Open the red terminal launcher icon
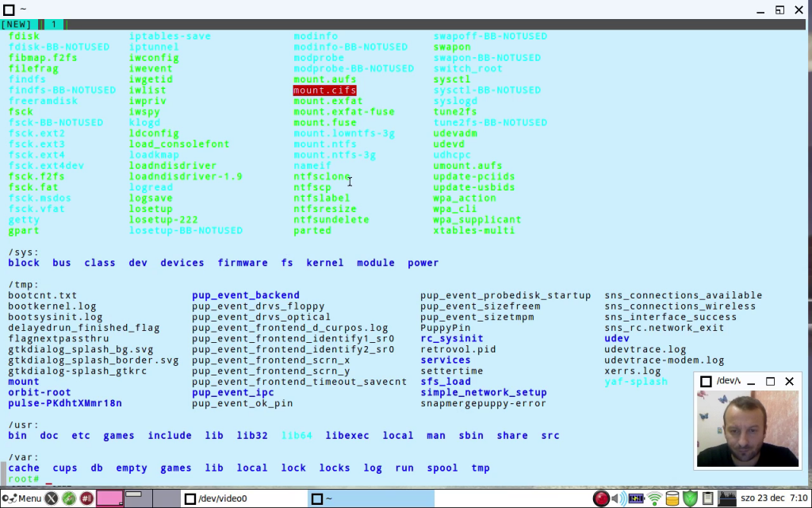Viewport: 812px width, 508px height. 86,498
